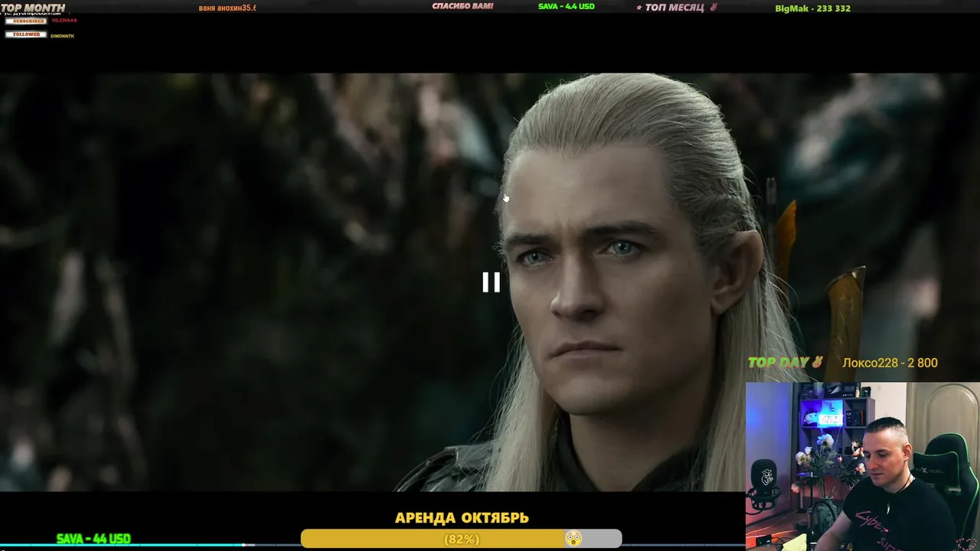The width and height of the screenshot is (980, 551).
Task: Click the green SAVA - 44 USD text
Action: tap(93, 539)
